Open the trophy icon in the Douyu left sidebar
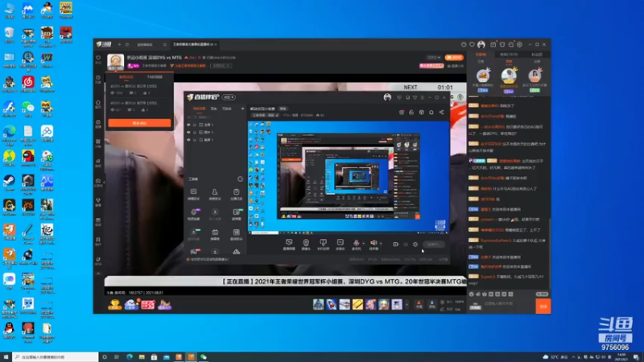The width and height of the screenshot is (644, 362). (x=98, y=200)
